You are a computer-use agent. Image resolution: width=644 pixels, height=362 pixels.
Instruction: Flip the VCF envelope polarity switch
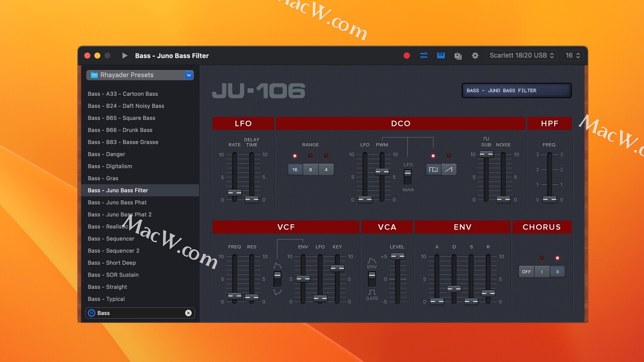coord(277,279)
